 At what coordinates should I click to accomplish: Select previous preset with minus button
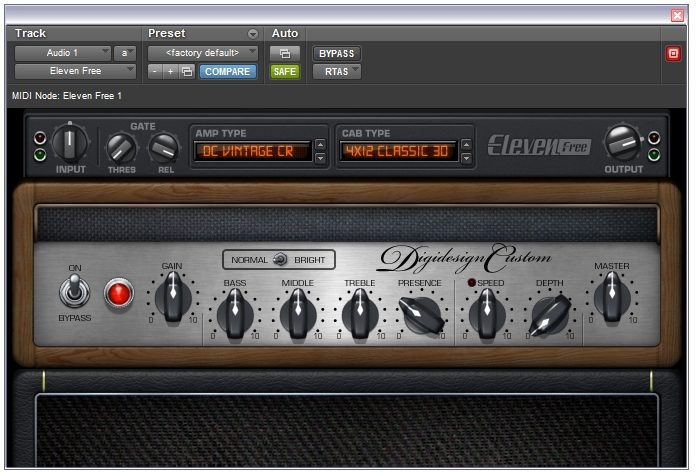[154, 71]
